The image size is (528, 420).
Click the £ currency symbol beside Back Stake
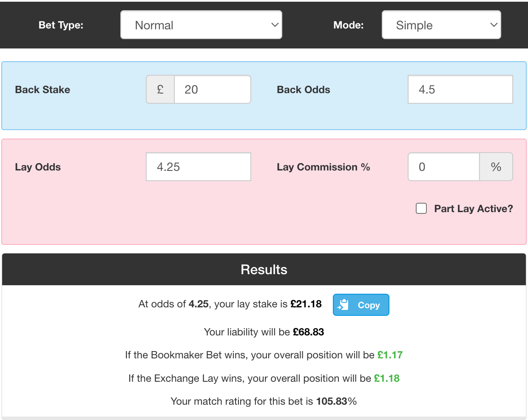pyautogui.click(x=160, y=89)
